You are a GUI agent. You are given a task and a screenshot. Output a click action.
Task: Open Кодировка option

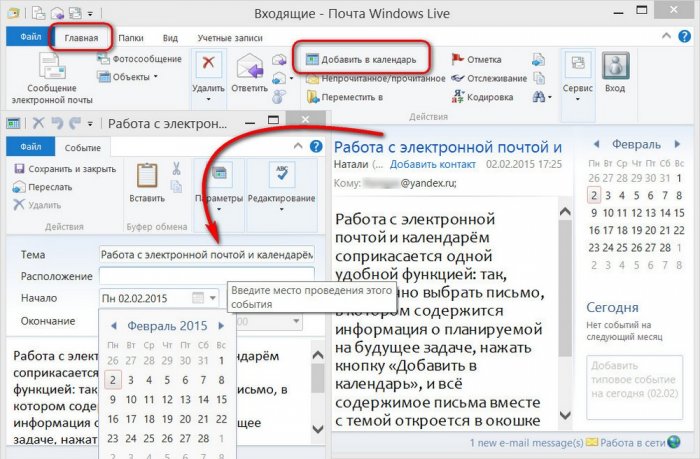click(482, 97)
